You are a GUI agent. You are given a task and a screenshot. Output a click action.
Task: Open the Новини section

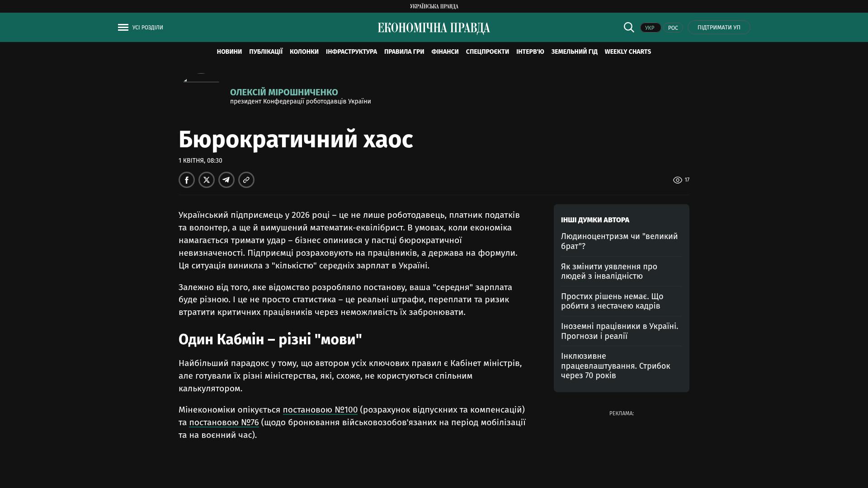pyautogui.click(x=229, y=52)
